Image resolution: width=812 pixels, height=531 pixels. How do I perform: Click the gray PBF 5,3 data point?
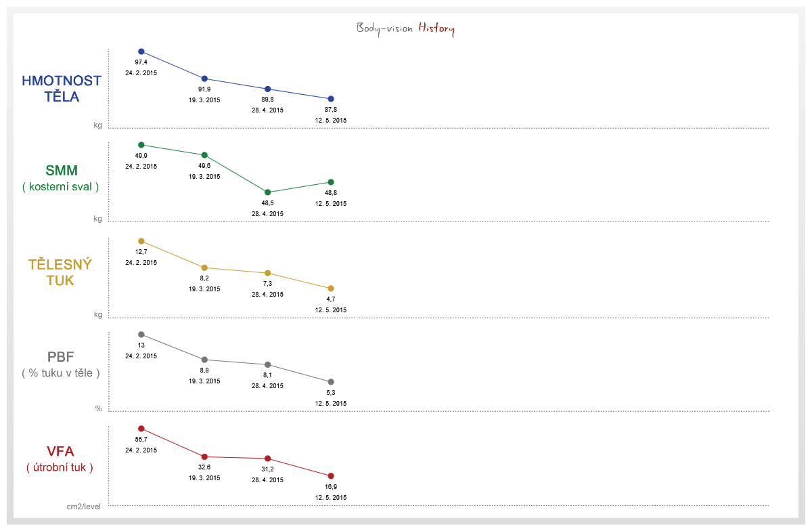pyautogui.click(x=331, y=382)
